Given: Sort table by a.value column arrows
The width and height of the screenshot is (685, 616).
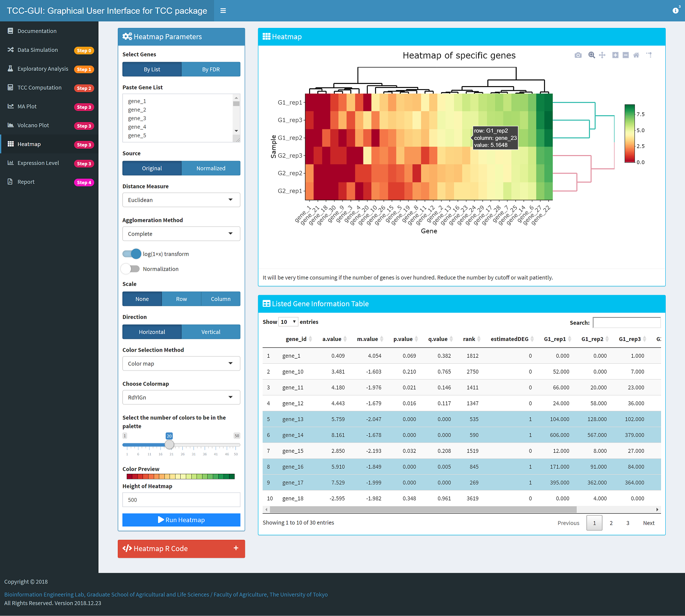Looking at the screenshot, I should coord(345,339).
